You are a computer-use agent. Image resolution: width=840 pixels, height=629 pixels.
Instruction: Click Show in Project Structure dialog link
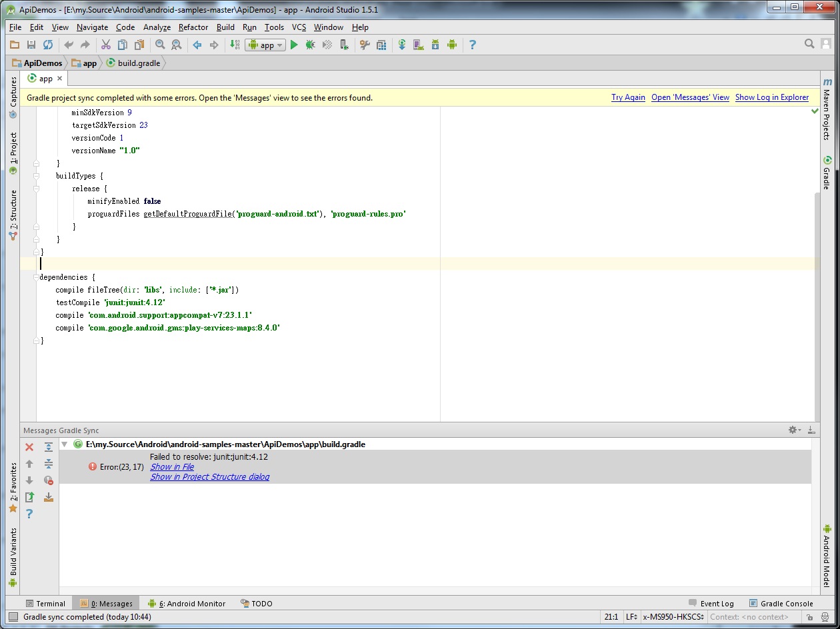click(209, 477)
